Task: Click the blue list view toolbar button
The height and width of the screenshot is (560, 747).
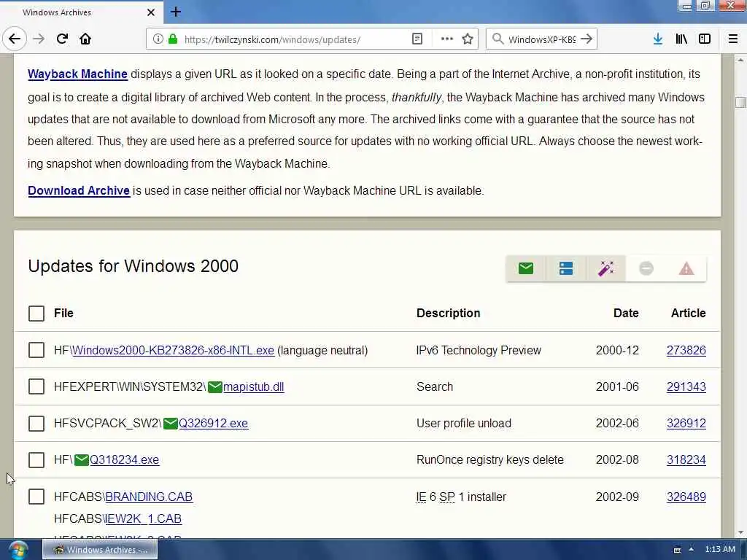Action: [566, 268]
